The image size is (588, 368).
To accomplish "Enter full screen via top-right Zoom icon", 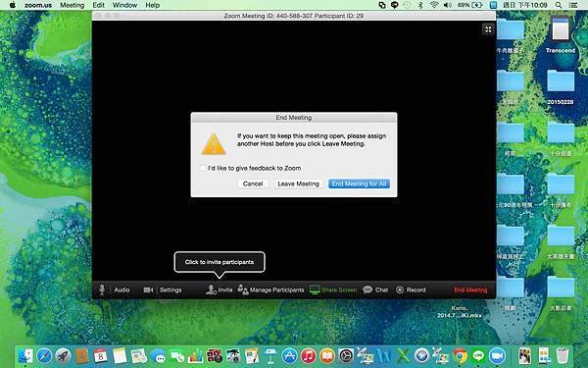I will coord(488,29).
